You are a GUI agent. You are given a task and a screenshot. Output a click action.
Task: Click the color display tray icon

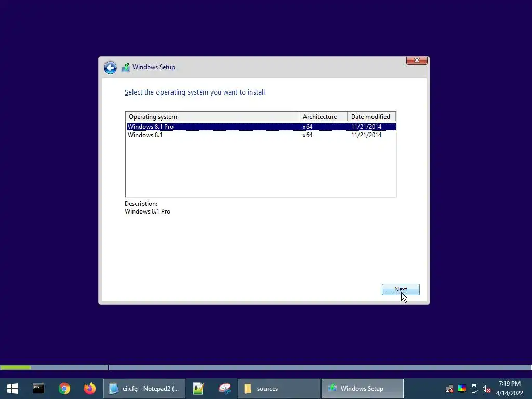[462, 389]
